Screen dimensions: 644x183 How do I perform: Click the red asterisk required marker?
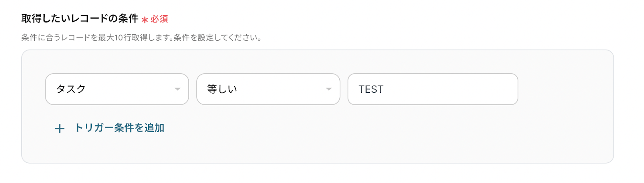[145, 20]
